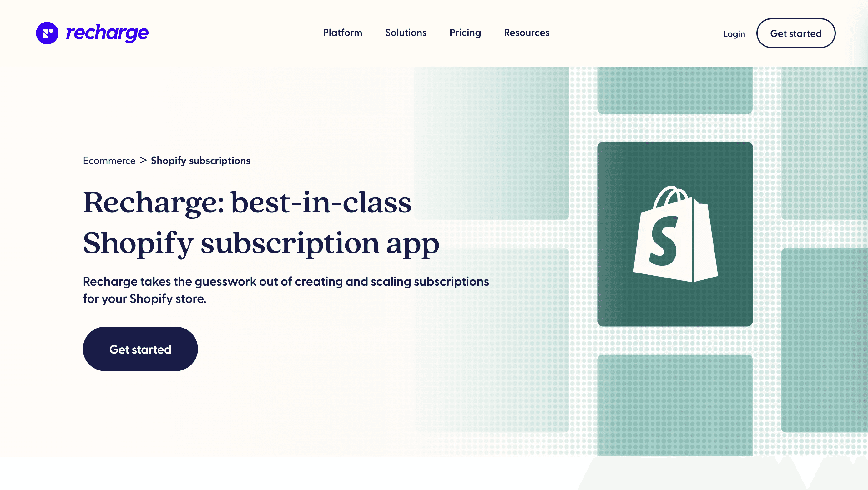Click the Recharge 'R' monogram icon
The height and width of the screenshot is (490, 868).
[x=47, y=33]
